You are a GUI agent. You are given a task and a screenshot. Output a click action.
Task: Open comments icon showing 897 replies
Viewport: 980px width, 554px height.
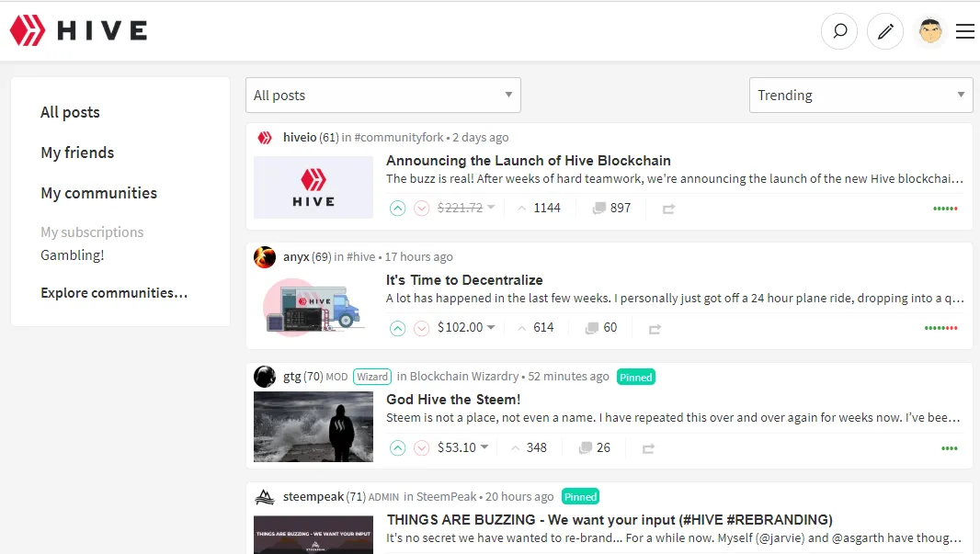[x=599, y=208]
